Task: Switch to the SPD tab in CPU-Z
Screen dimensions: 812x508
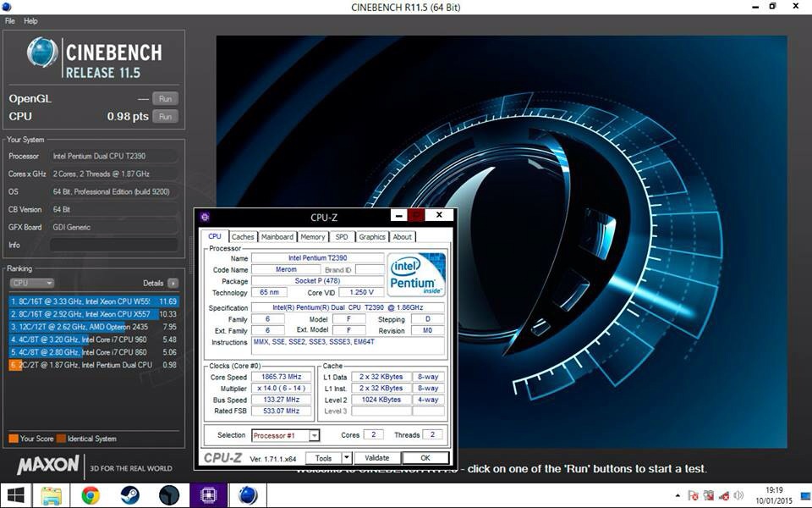Action: [x=342, y=237]
